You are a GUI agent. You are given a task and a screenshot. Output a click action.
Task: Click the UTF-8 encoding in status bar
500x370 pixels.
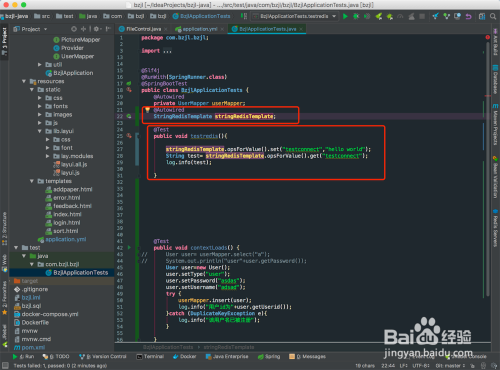tap(421, 366)
